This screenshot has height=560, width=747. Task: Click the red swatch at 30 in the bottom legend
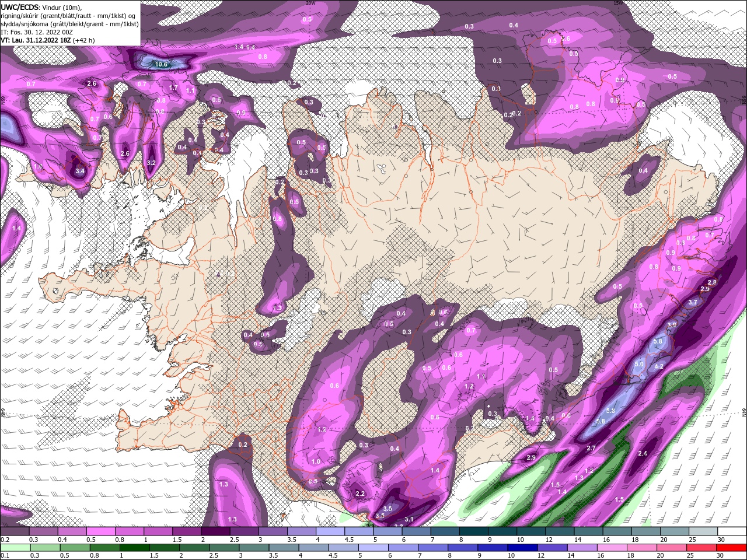point(732,547)
